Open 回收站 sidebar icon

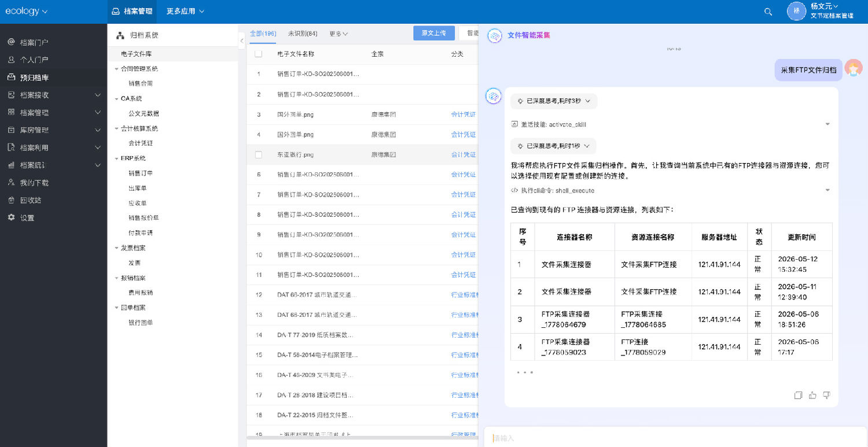coord(11,200)
